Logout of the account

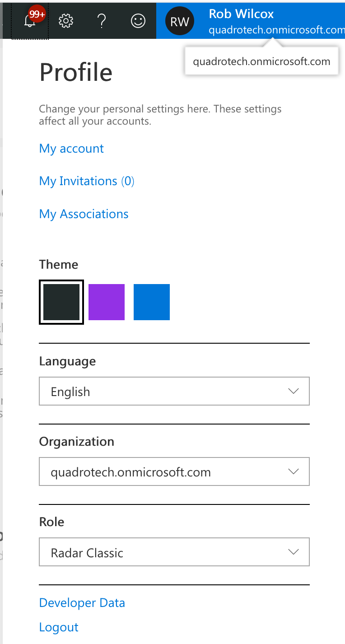[x=59, y=627]
